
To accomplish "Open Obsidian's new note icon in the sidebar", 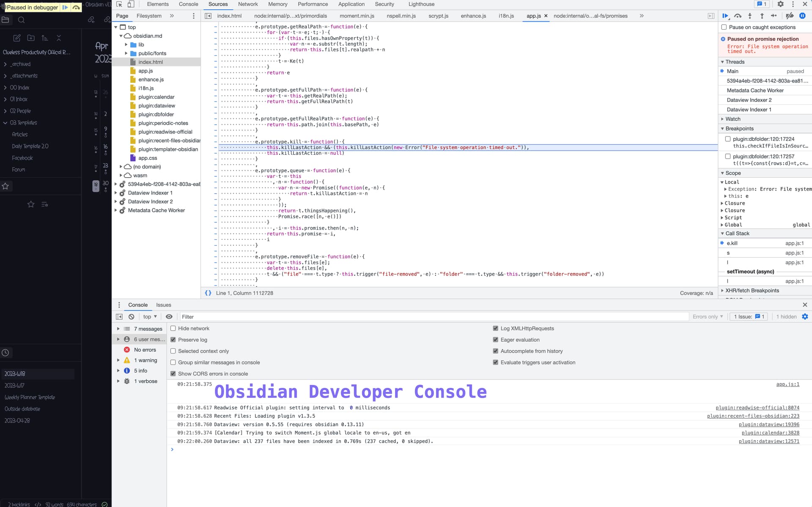I will [x=16, y=38].
